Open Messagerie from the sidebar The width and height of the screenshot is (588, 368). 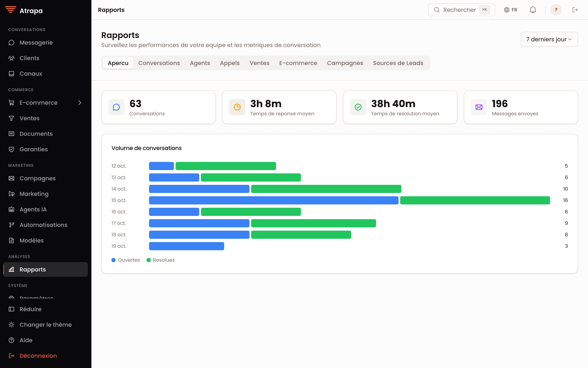click(x=46, y=43)
